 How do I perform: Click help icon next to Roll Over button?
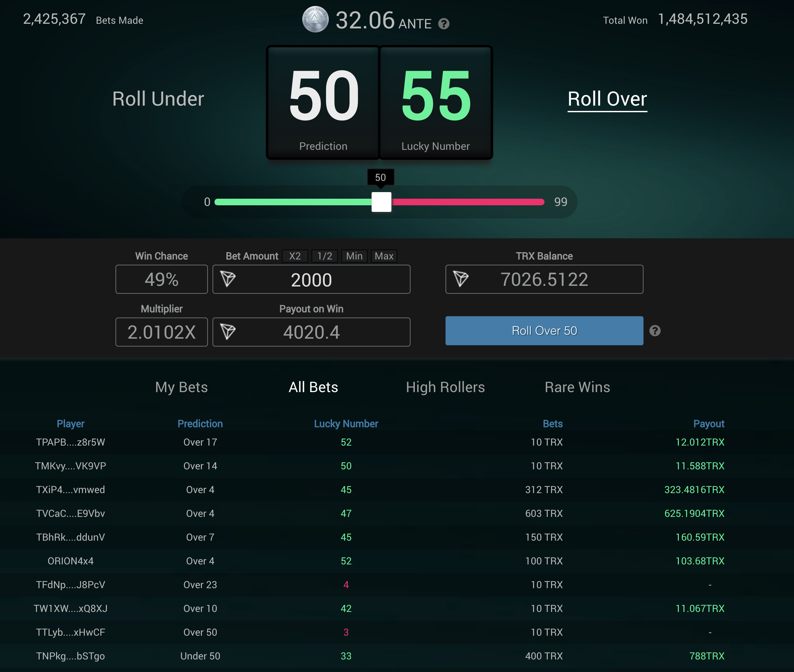[655, 331]
